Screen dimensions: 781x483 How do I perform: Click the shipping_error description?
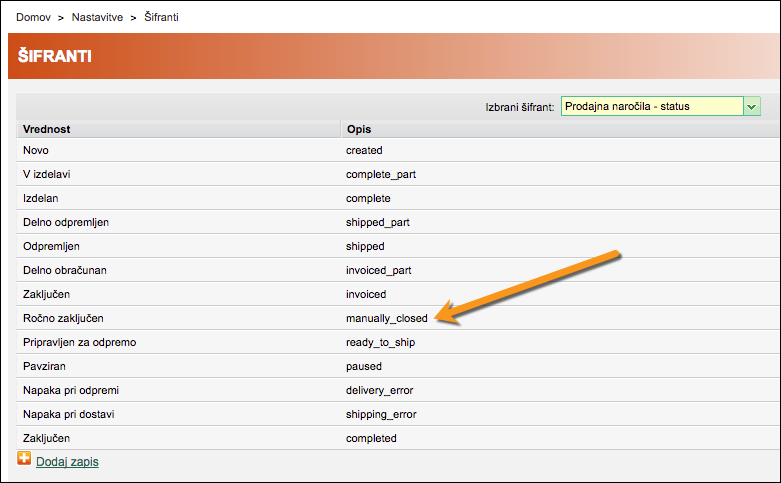(381, 415)
